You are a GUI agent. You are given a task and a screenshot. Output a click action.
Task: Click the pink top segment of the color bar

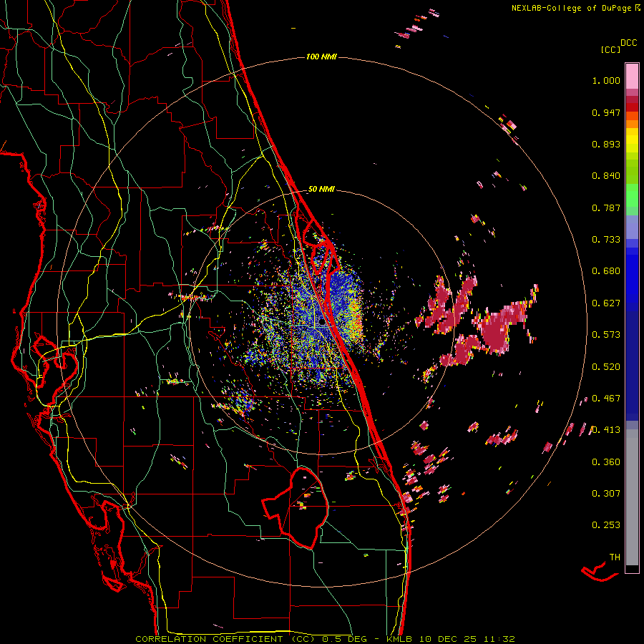click(632, 76)
